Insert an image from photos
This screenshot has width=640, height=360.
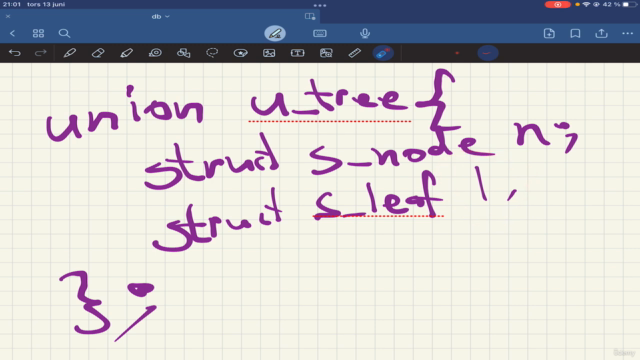(269, 53)
